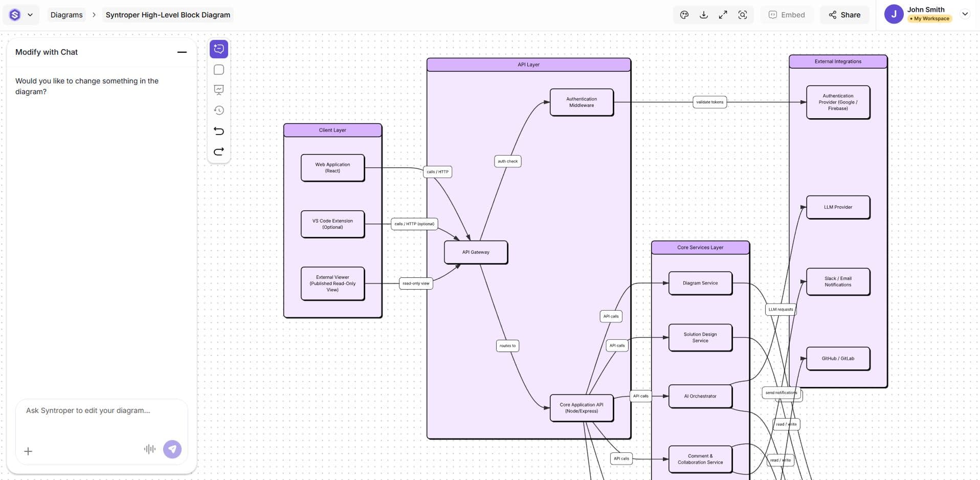Click the plus attachment icon in chat
The height and width of the screenshot is (480, 980).
pos(28,451)
